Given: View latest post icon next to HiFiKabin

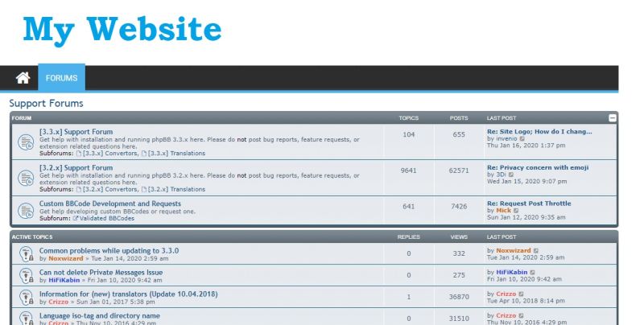Looking at the screenshot, I should (533, 273).
